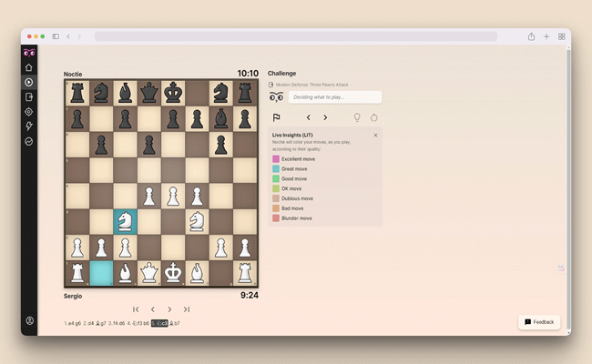Open the target practice icon in sidebar
This screenshot has width=592, height=364.
pyautogui.click(x=29, y=112)
